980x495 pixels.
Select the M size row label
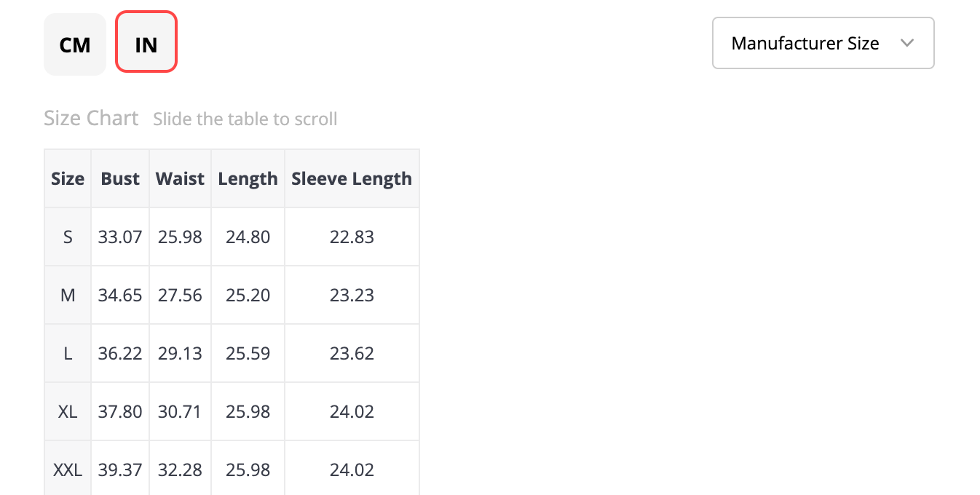tap(68, 295)
